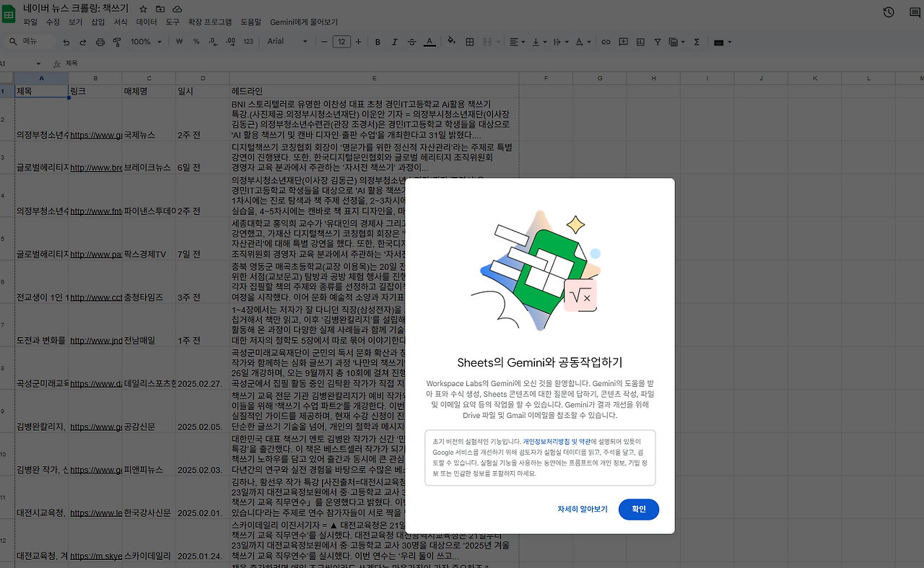The height and width of the screenshot is (568, 924).
Task: Open the text color picker
Action: pyautogui.click(x=430, y=42)
